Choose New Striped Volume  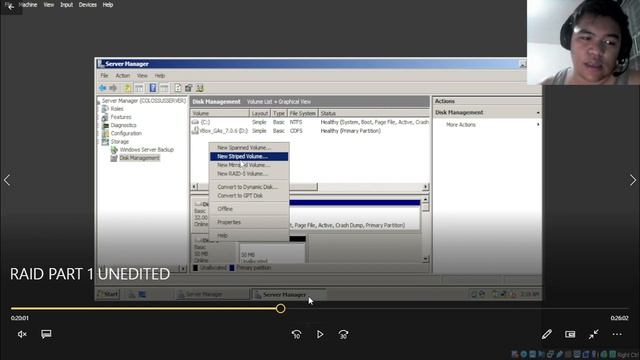(x=249, y=156)
